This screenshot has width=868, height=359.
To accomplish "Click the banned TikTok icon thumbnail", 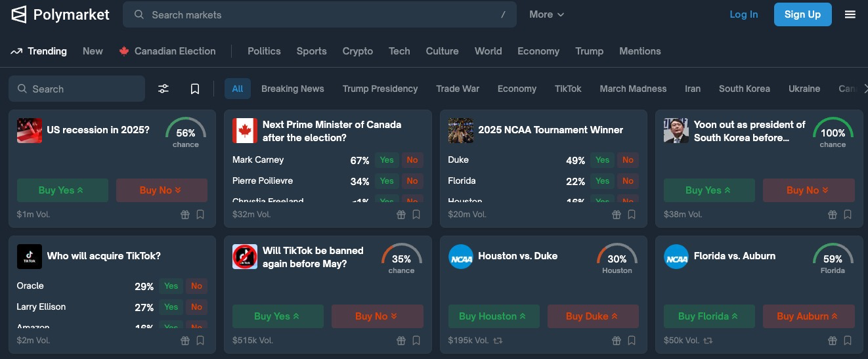I will (x=245, y=257).
